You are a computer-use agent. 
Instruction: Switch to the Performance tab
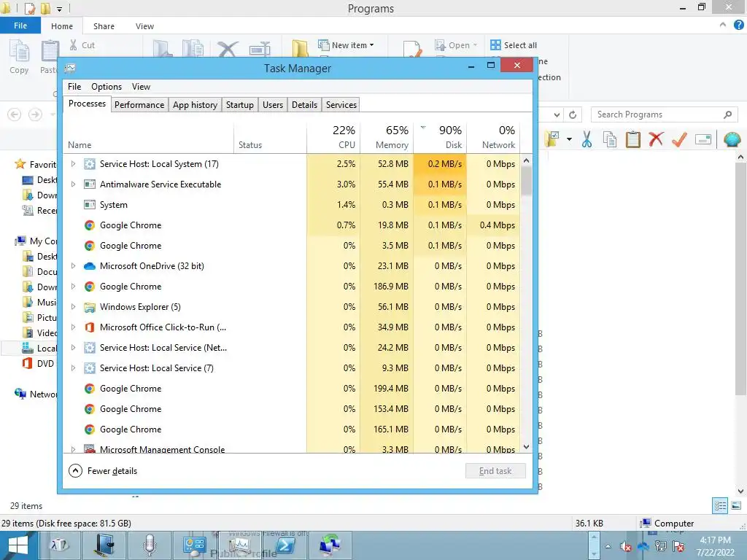click(x=139, y=105)
